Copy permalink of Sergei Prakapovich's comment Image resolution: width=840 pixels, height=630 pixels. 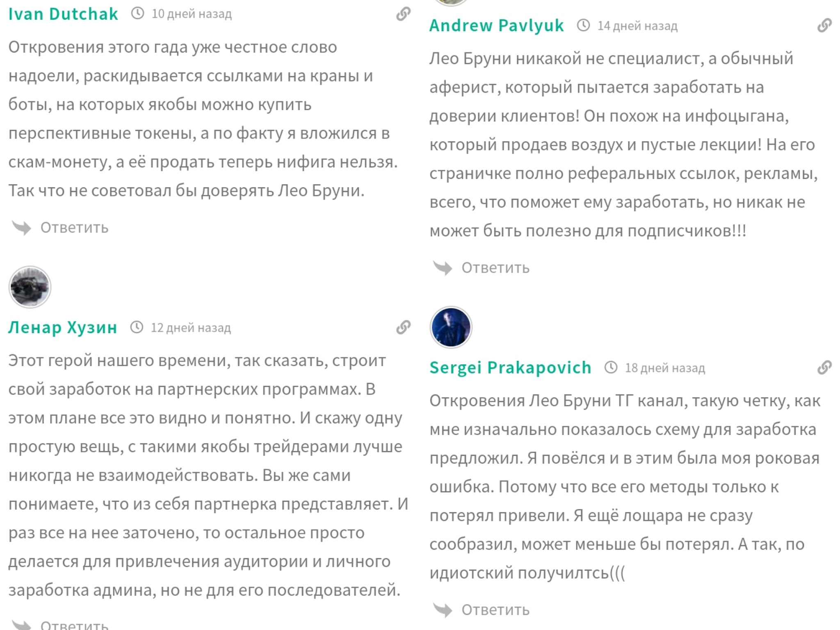824,367
